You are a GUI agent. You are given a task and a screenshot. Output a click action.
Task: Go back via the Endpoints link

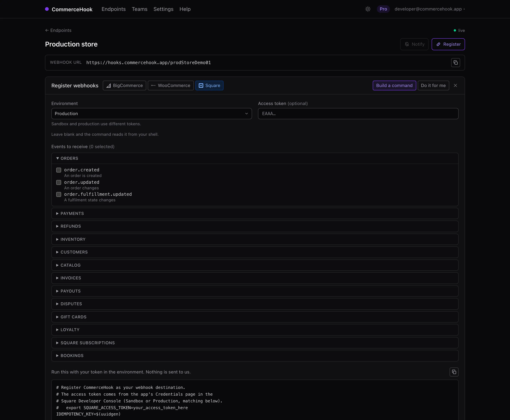(58, 30)
